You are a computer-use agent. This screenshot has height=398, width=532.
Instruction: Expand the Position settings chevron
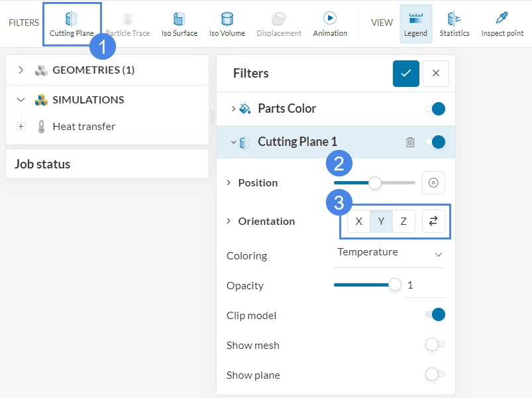pyautogui.click(x=229, y=183)
